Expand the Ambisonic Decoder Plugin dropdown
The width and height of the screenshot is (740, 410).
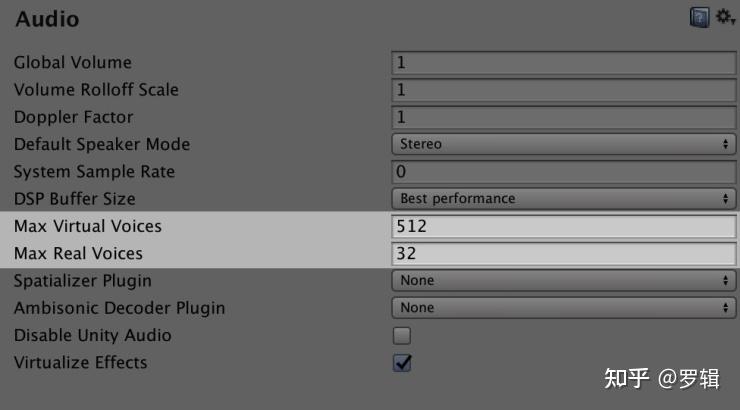563,308
